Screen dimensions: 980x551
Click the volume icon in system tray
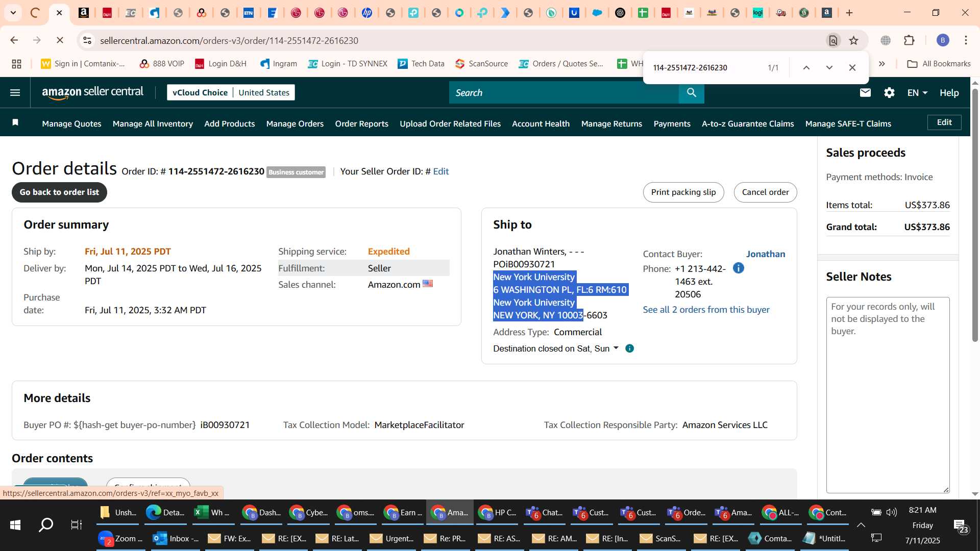(892, 512)
